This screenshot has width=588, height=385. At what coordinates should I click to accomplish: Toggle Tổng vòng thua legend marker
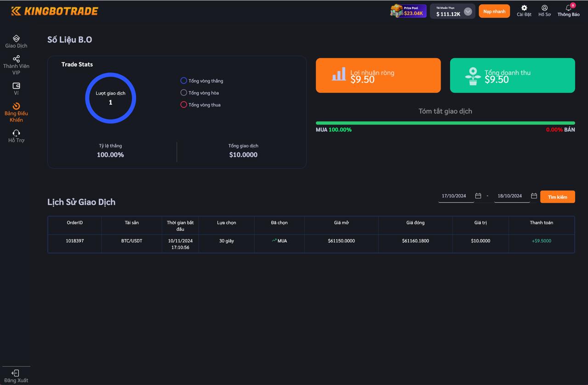183,105
